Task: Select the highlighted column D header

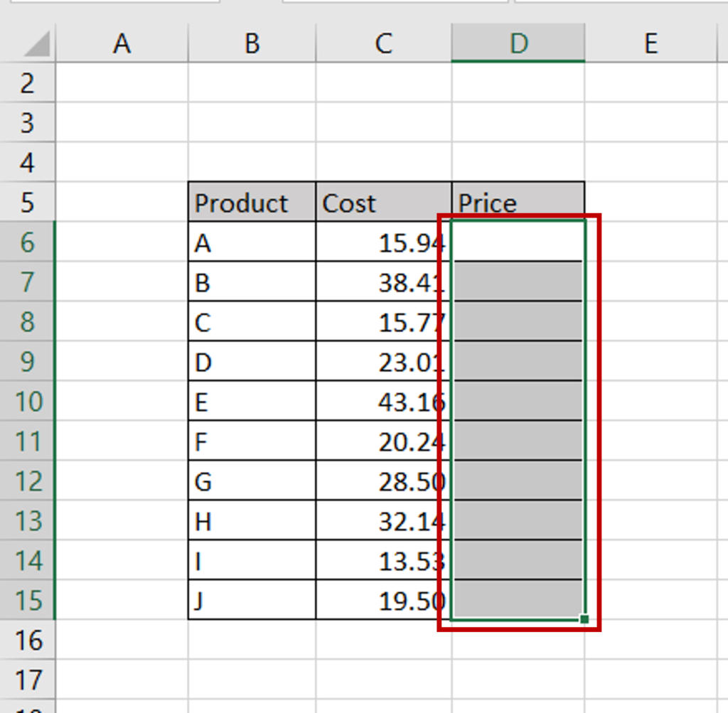Action: (x=518, y=43)
